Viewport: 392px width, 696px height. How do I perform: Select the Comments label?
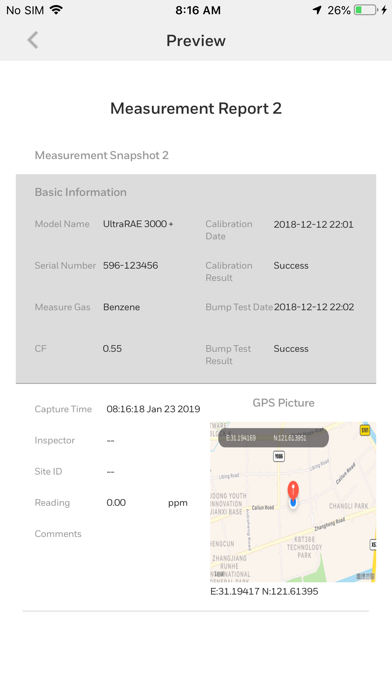[58, 534]
